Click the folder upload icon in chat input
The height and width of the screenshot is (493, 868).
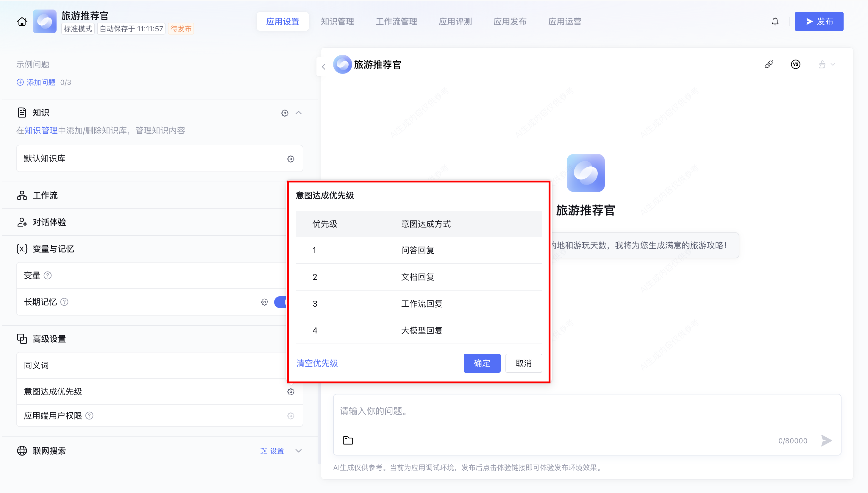point(348,440)
